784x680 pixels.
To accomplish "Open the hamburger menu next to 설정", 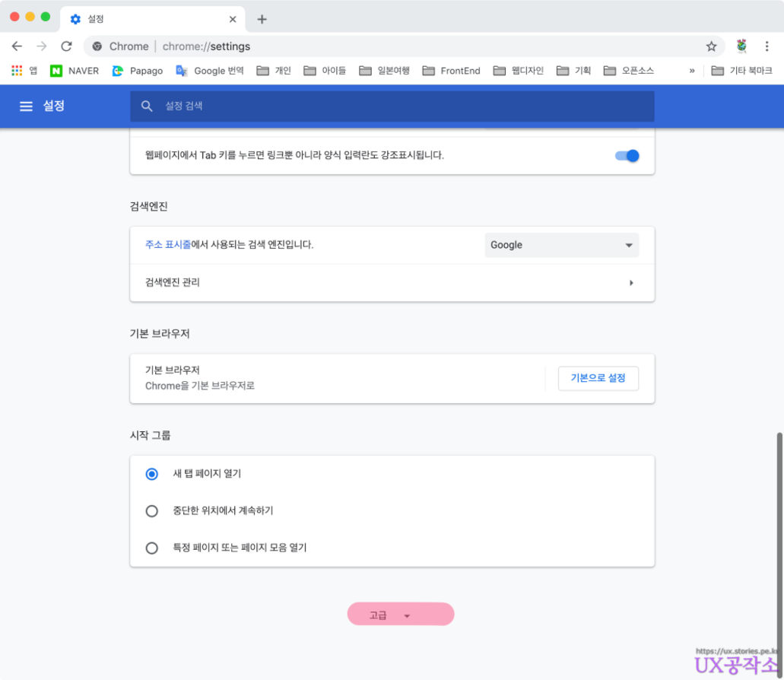I will [x=26, y=106].
